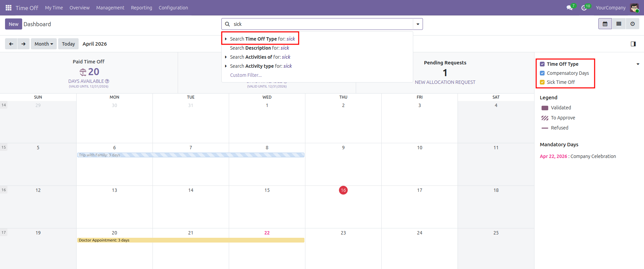Open the apps grid menu icon
This screenshot has height=269, width=644.
click(x=8, y=8)
